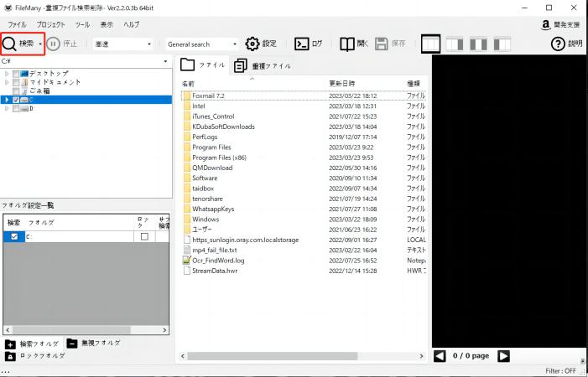The image size is (588, 377).
Task: Select the KDubaSoftDownloads folder
Action: point(223,127)
